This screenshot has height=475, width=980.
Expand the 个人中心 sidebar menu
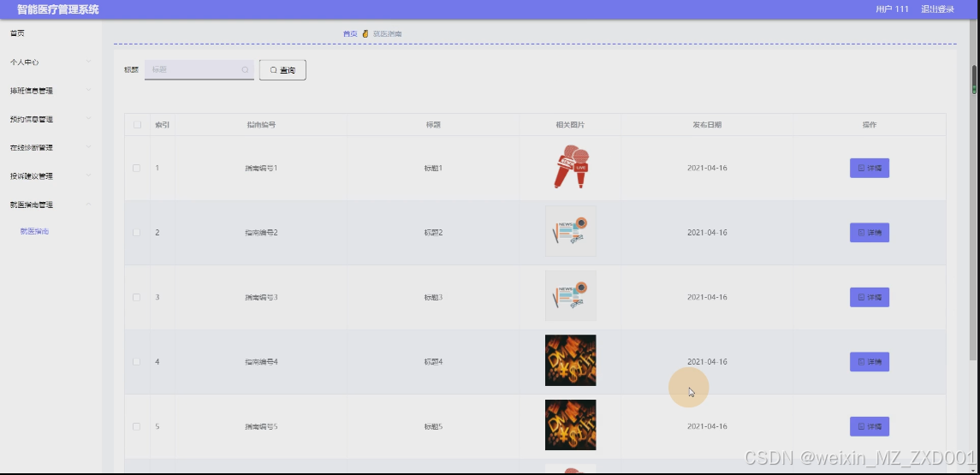50,62
